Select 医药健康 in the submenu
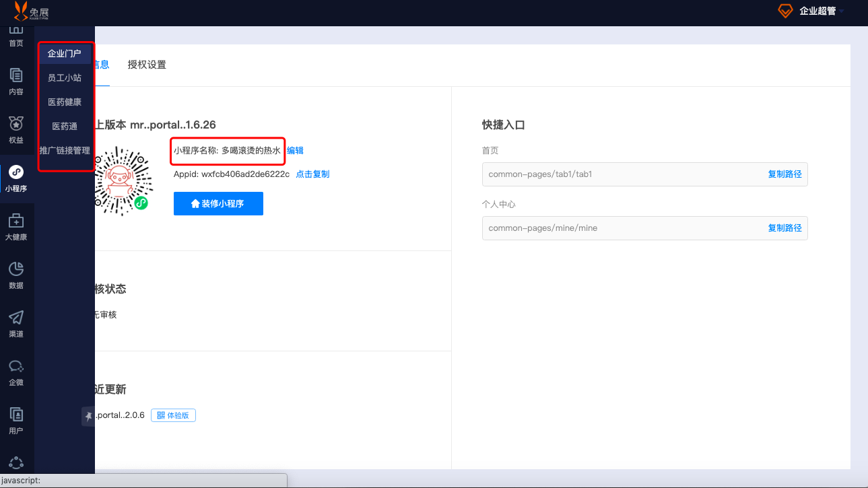This screenshot has width=868, height=488. point(65,102)
